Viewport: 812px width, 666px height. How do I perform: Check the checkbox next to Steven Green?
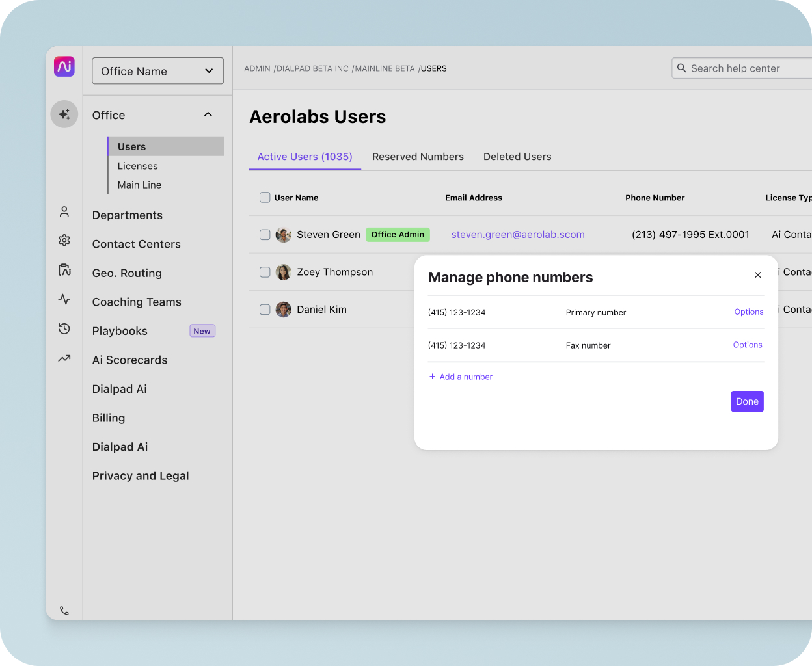tap(265, 235)
